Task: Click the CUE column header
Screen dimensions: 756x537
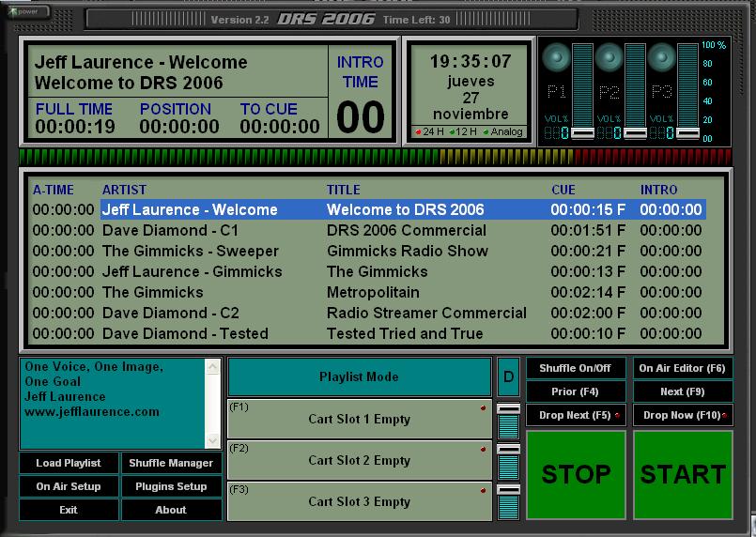Action: [563, 190]
